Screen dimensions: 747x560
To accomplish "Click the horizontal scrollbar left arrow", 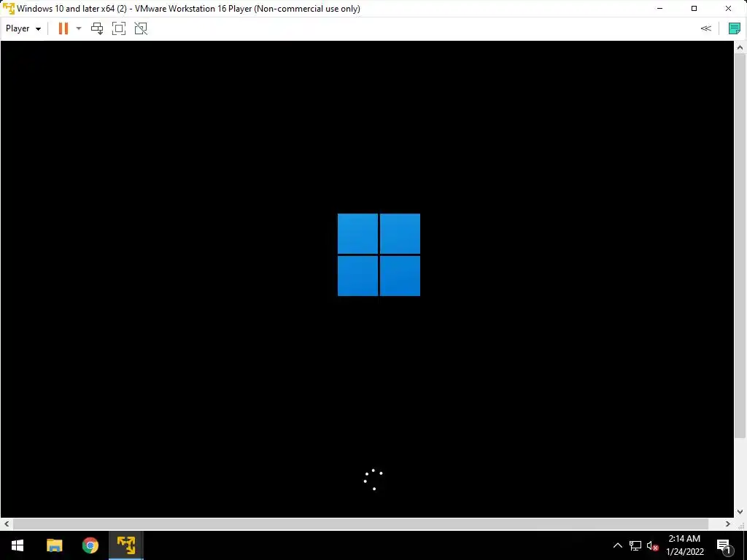I will 6,524.
